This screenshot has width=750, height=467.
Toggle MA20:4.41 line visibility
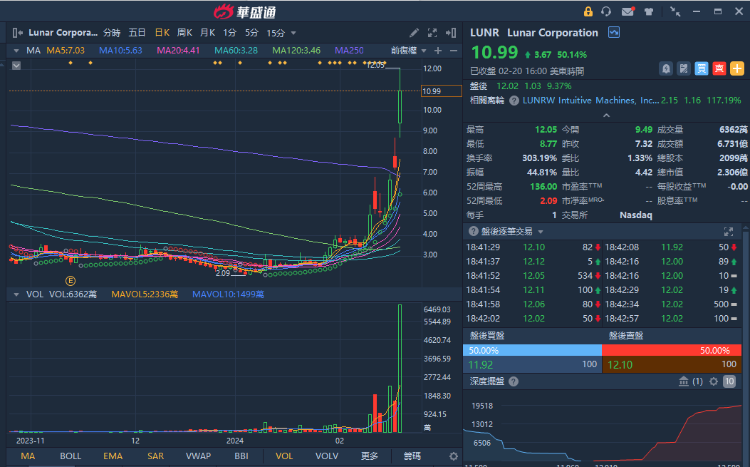tap(178, 50)
